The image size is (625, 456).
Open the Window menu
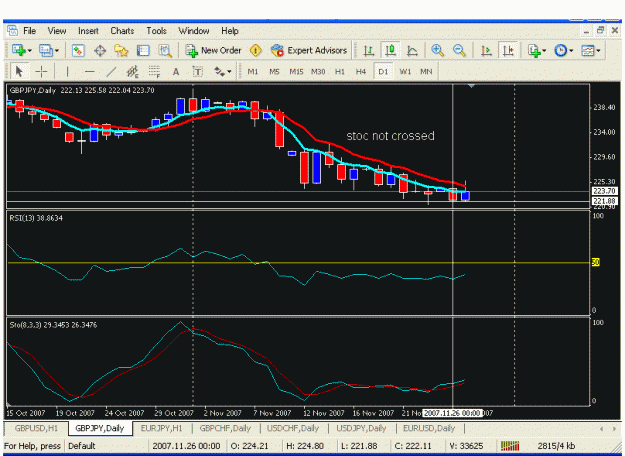pyautogui.click(x=194, y=31)
